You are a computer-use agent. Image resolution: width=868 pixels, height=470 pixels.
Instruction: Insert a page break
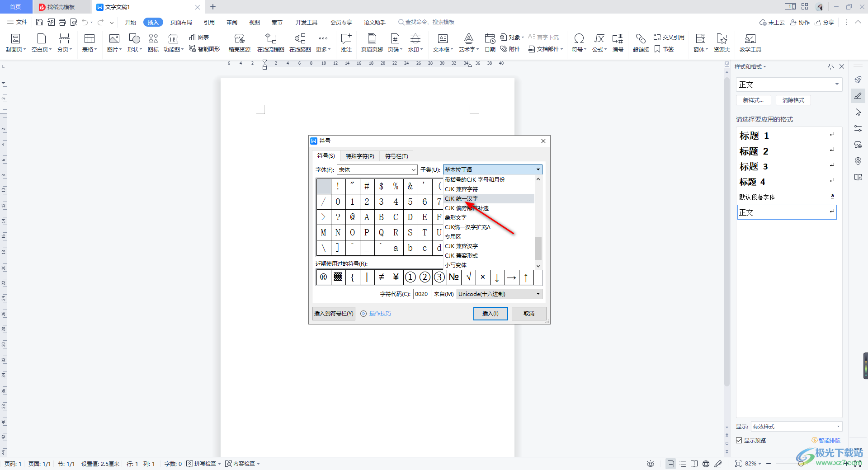pos(65,43)
